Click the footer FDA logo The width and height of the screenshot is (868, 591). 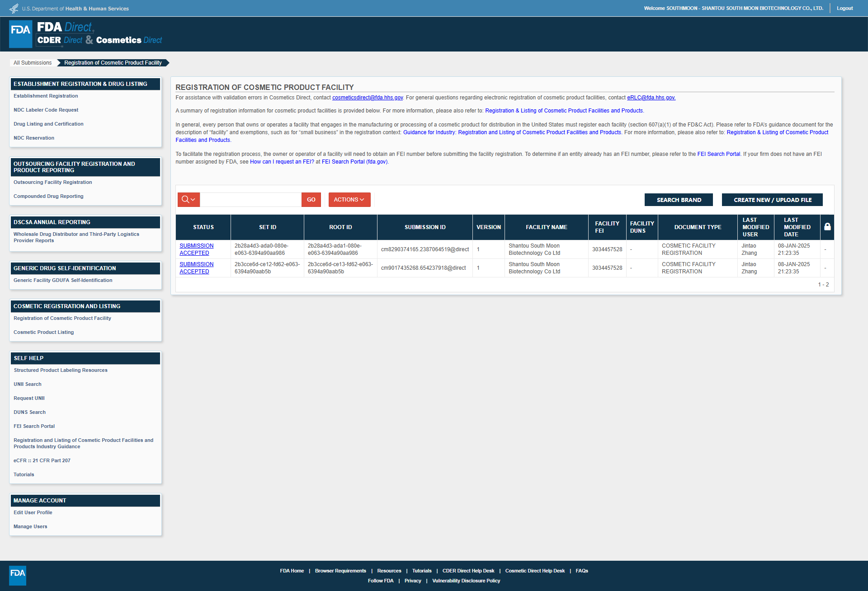coord(18,575)
